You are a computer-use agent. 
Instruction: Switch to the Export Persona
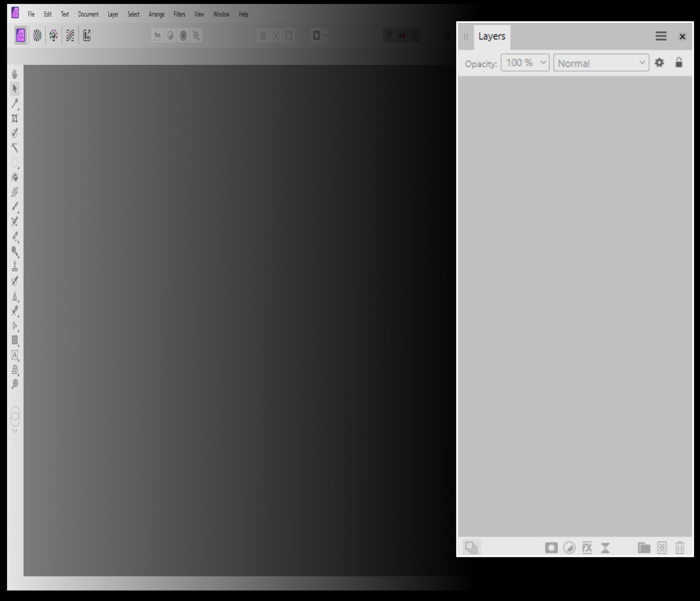(87, 36)
